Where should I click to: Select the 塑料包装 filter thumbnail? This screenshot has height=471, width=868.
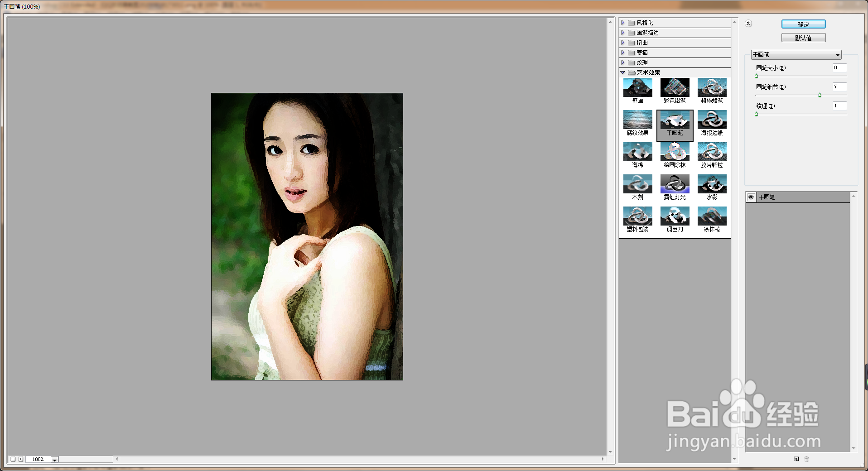click(x=637, y=216)
